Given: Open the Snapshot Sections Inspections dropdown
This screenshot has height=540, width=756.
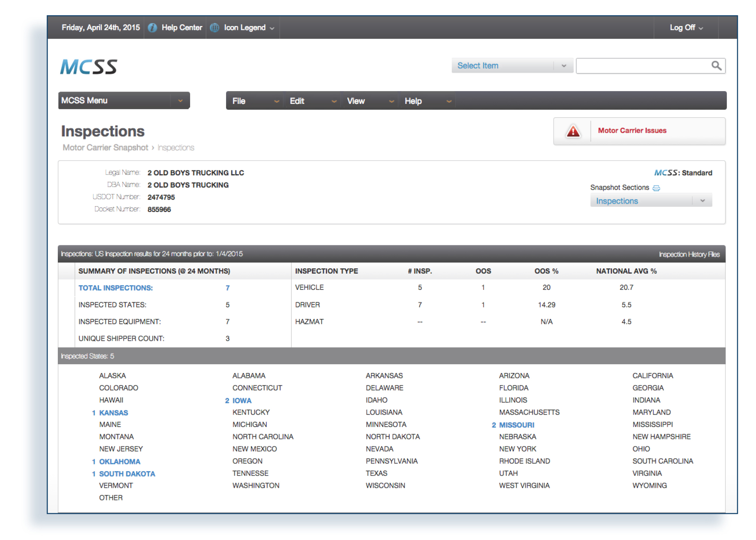Looking at the screenshot, I should pos(651,201).
